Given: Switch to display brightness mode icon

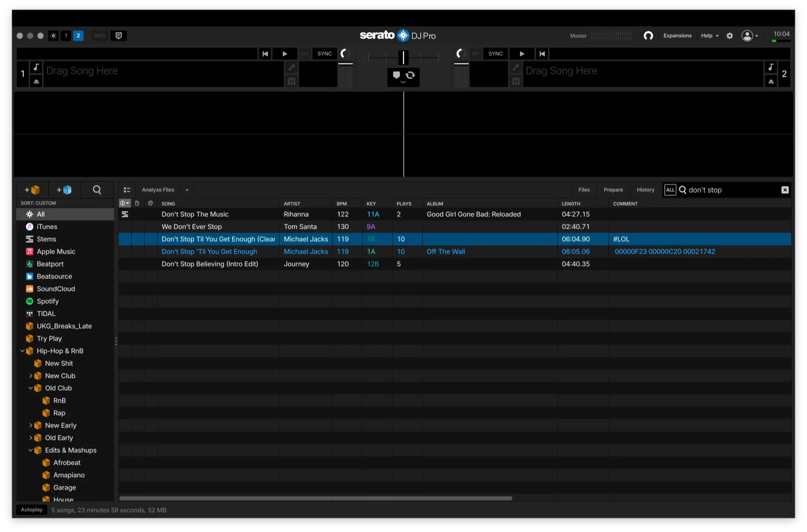Looking at the screenshot, I should (x=53, y=36).
